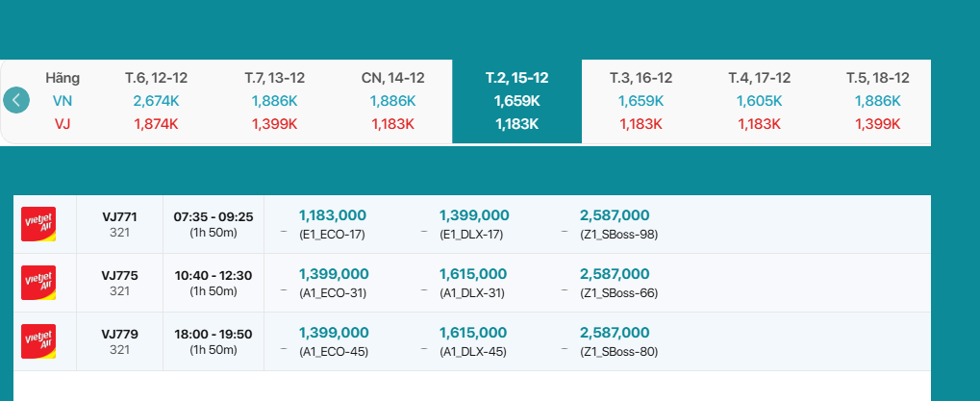Select the T.7, 13-12 date tab
The image size is (980, 401).
click(274, 100)
